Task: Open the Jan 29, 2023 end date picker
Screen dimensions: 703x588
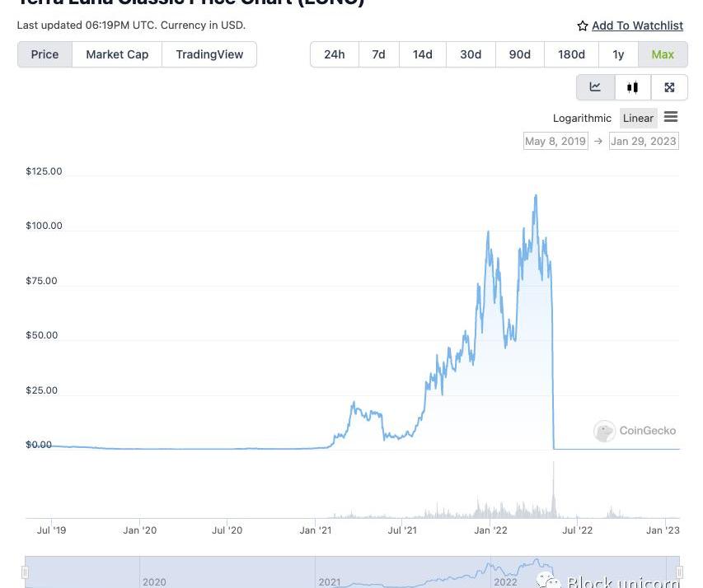Action: (x=643, y=142)
